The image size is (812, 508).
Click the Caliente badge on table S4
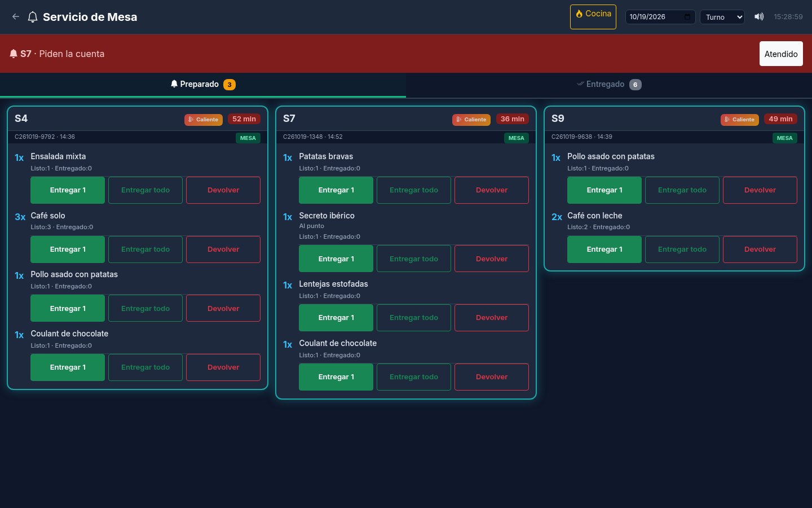pos(204,120)
